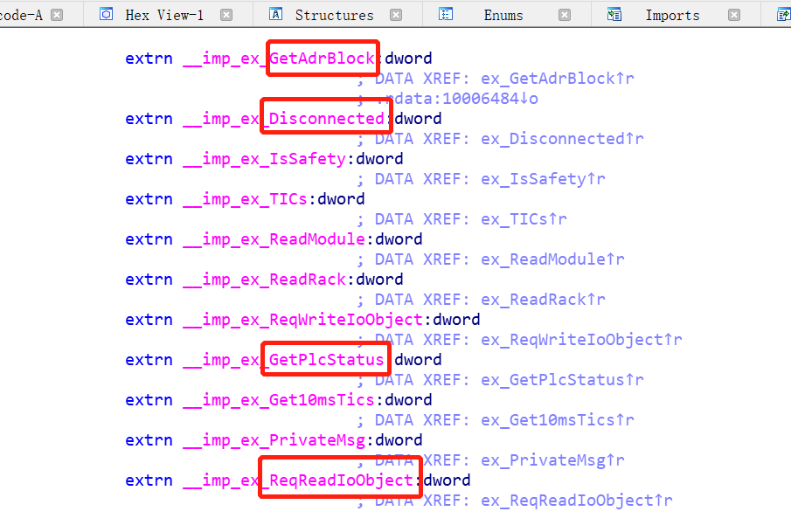791x532 pixels.
Task: Follow the ex_GetPlcStatus↑r cross reference
Action: (x=562, y=380)
